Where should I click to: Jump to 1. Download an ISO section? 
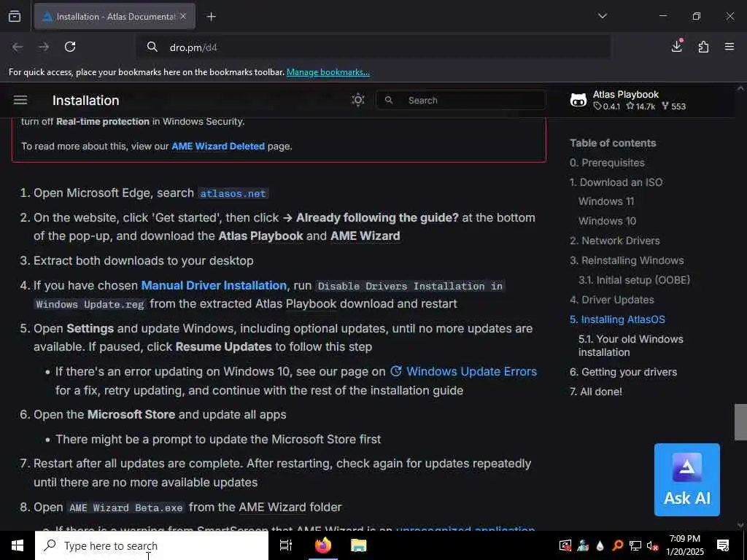616,182
